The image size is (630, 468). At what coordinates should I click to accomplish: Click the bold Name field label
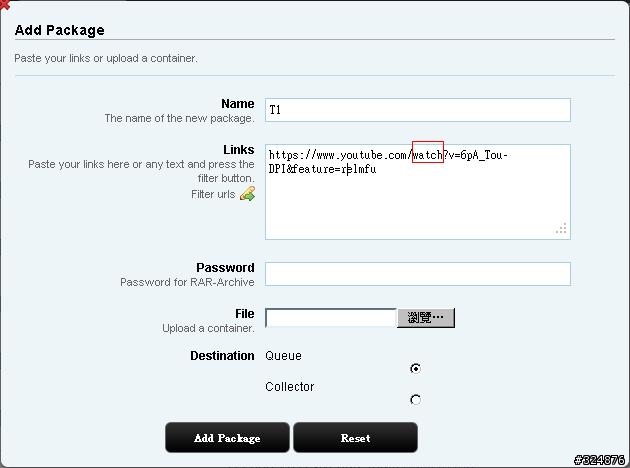237,104
